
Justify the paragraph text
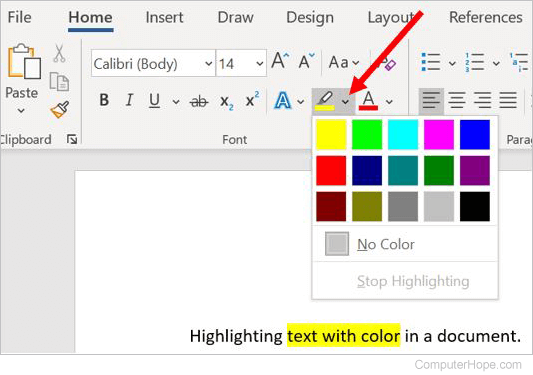(x=508, y=101)
